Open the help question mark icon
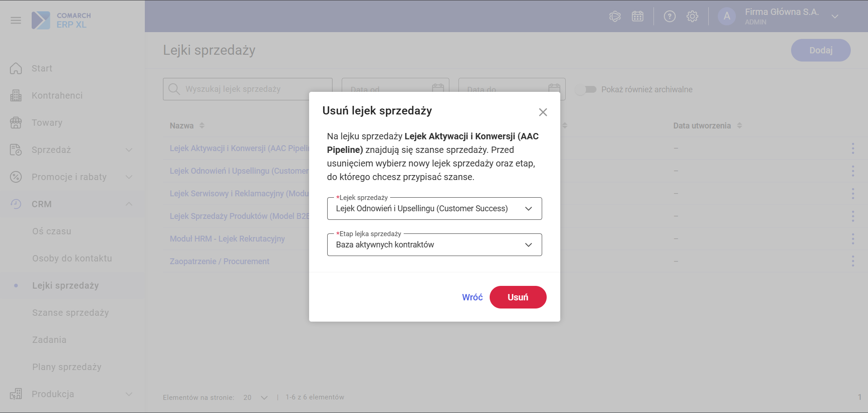The height and width of the screenshot is (413, 868). coord(669,16)
